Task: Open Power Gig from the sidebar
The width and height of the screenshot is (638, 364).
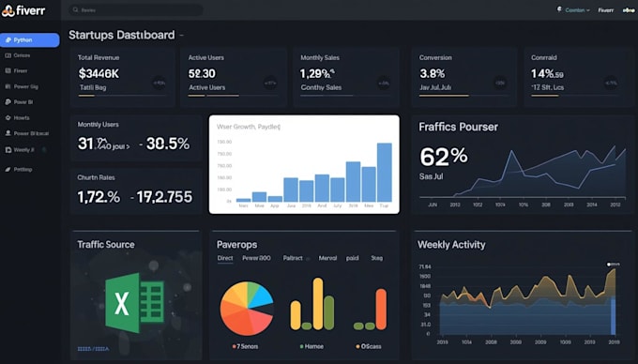Action: click(22, 86)
